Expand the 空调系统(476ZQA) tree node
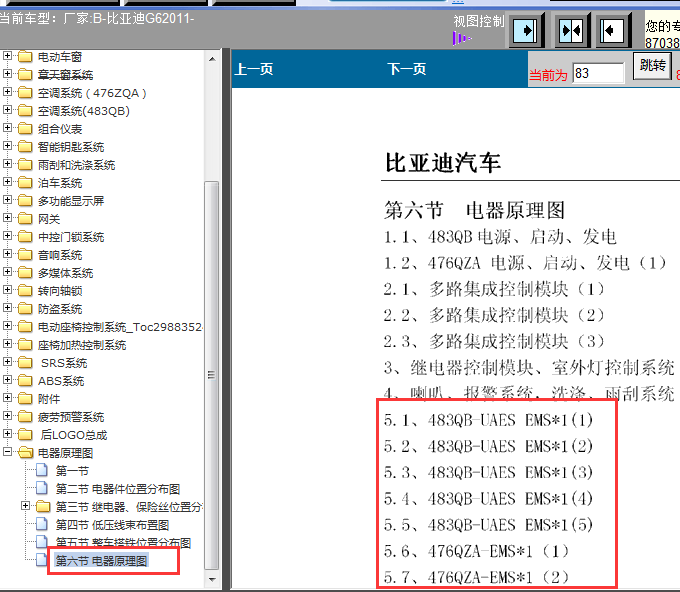Screen dimensions: 680x592 (7, 92)
